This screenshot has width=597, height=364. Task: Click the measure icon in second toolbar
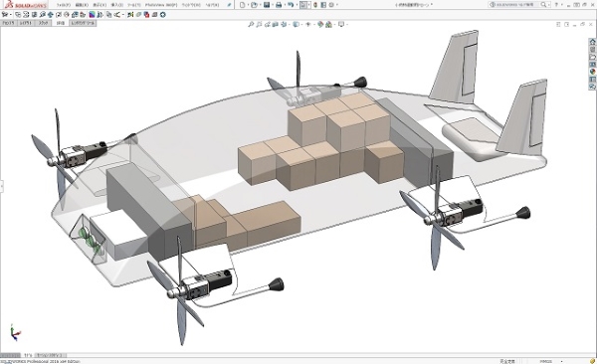click(42, 15)
